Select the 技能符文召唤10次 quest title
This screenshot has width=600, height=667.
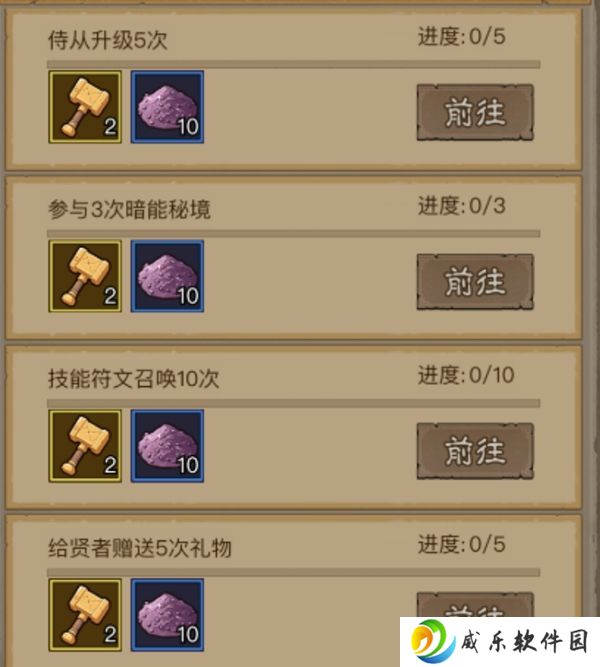pos(134,378)
